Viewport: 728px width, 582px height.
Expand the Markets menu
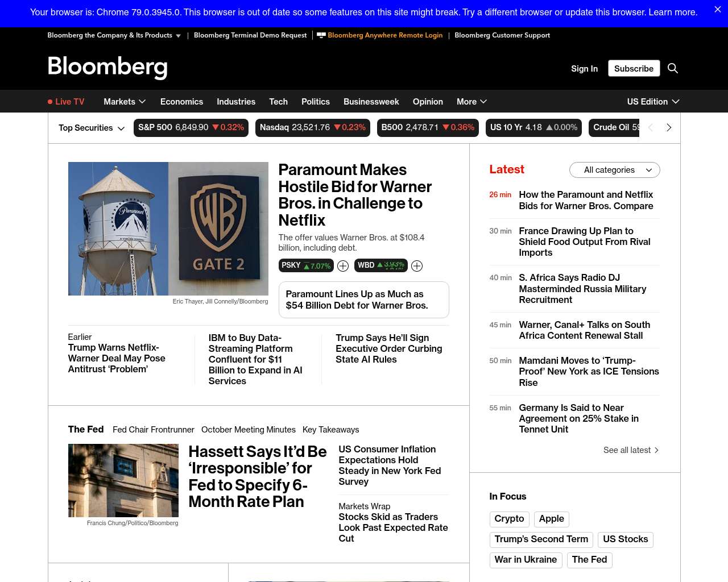[125, 102]
